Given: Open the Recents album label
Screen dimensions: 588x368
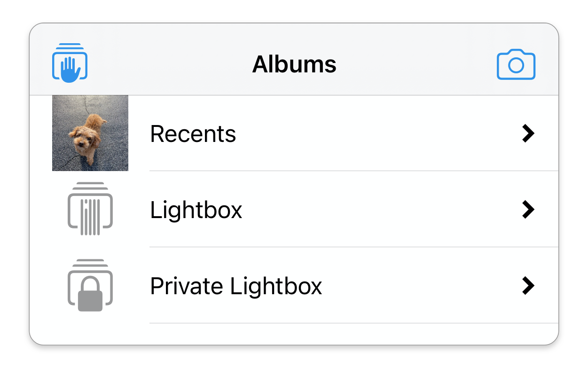Looking at the screenshot, I should tap(193, 134).
